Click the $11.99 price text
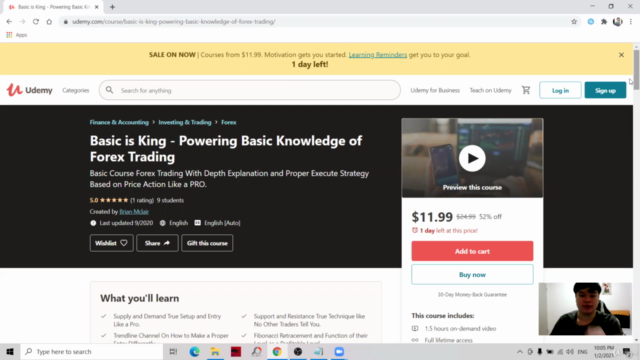640x360 pixels. [x=432, y=217]
